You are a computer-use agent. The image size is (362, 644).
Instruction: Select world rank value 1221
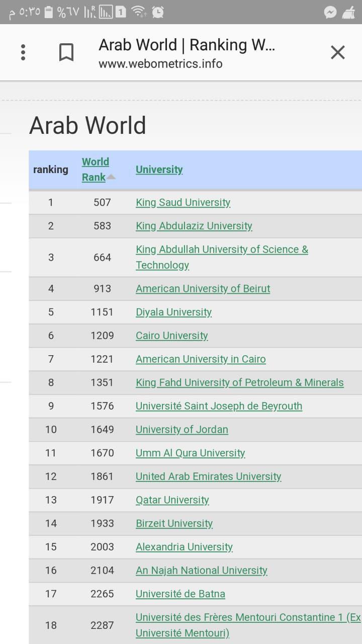tap(102, 359)
